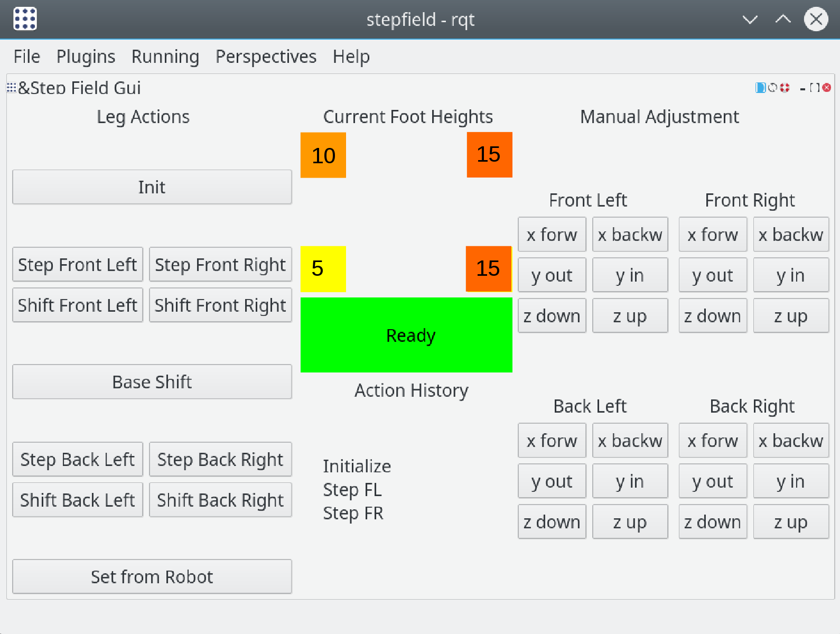Viewport: 840px width, 634px height.
Task: Open the Running menu
Action: pos(165,57)
